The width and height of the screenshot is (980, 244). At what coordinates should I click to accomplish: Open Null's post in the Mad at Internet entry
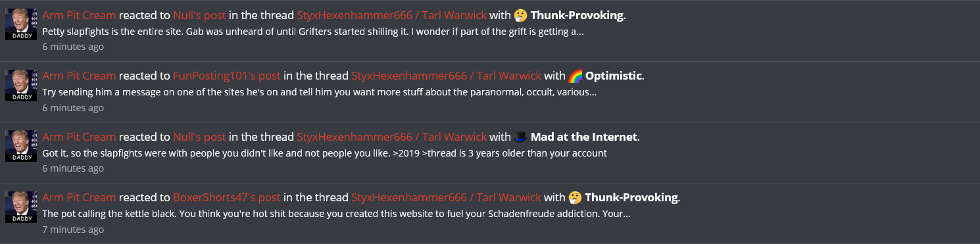(x=199, y=137)
